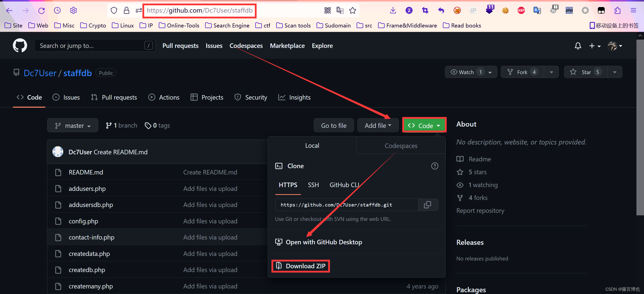Click Open with GitHub Desktop
Viewport: 644px width, 294px height.
coord(319,242)
